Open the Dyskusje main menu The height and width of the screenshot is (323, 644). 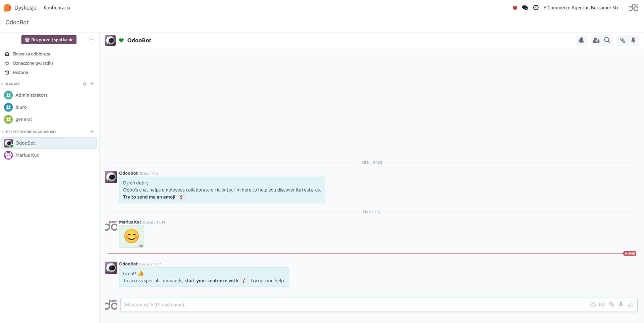coord(25,8)
